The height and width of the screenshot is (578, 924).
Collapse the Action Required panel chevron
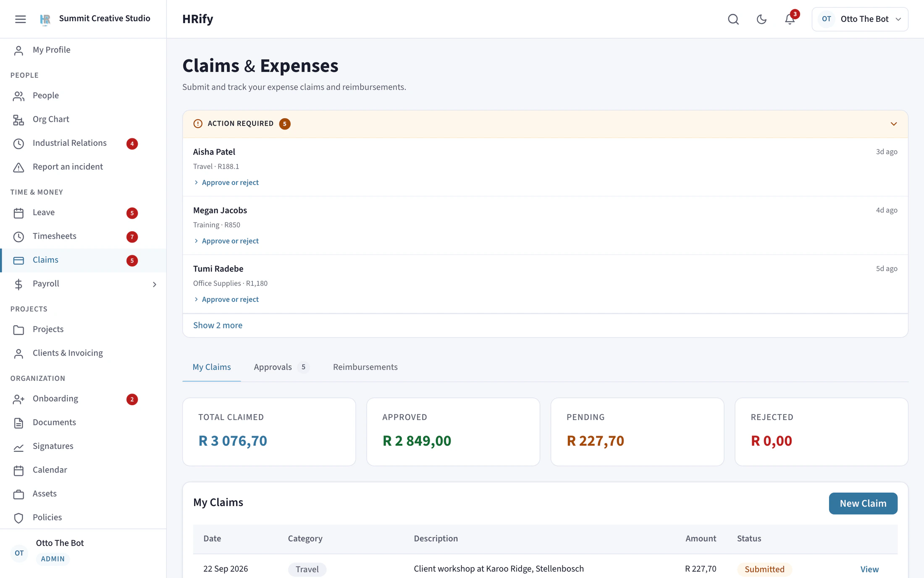[x=894, y=124]
